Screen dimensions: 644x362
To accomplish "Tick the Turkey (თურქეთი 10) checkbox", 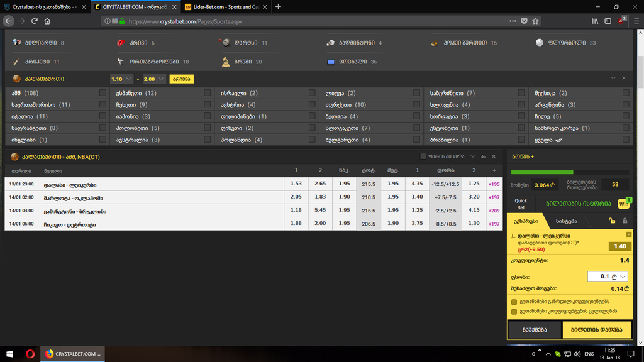I will point(417,105).
